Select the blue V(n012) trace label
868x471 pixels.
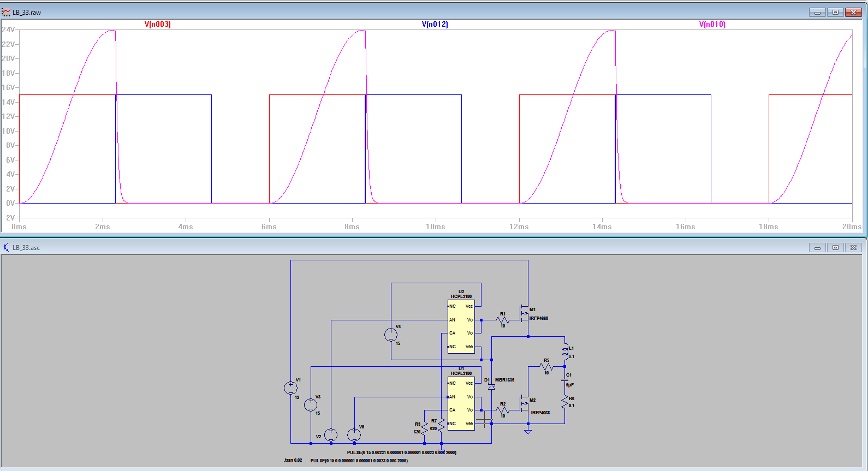click(435, 24)
